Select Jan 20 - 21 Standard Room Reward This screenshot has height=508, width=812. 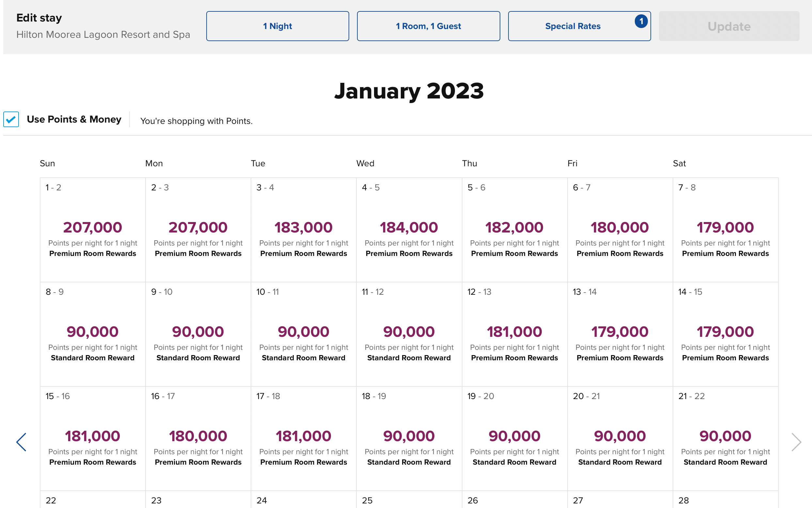point(620,439)
